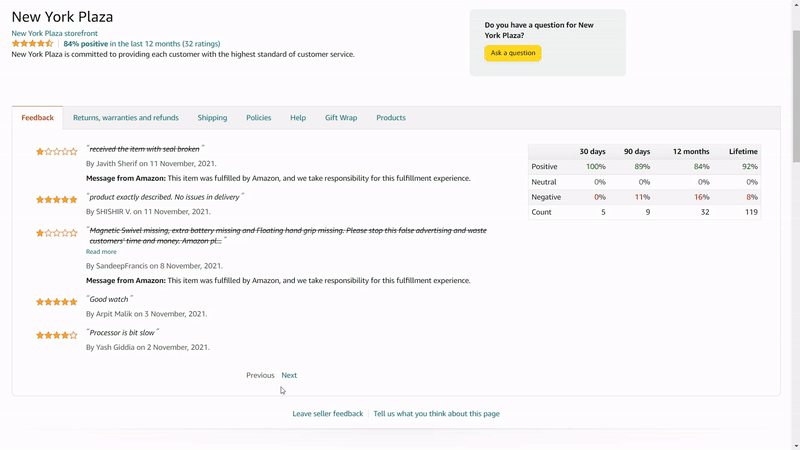Switch to the Products tab
This screenshot has height=450, width=800.
(391, 118)
